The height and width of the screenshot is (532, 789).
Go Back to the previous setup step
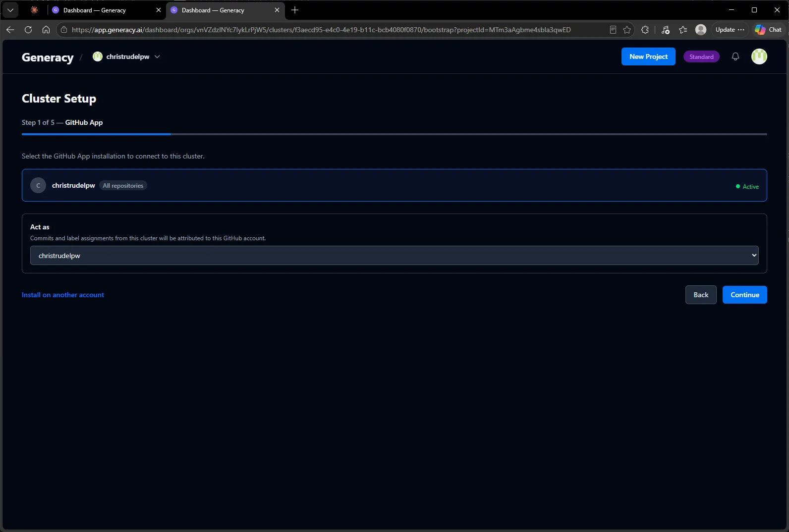click(x=701, y=295)
